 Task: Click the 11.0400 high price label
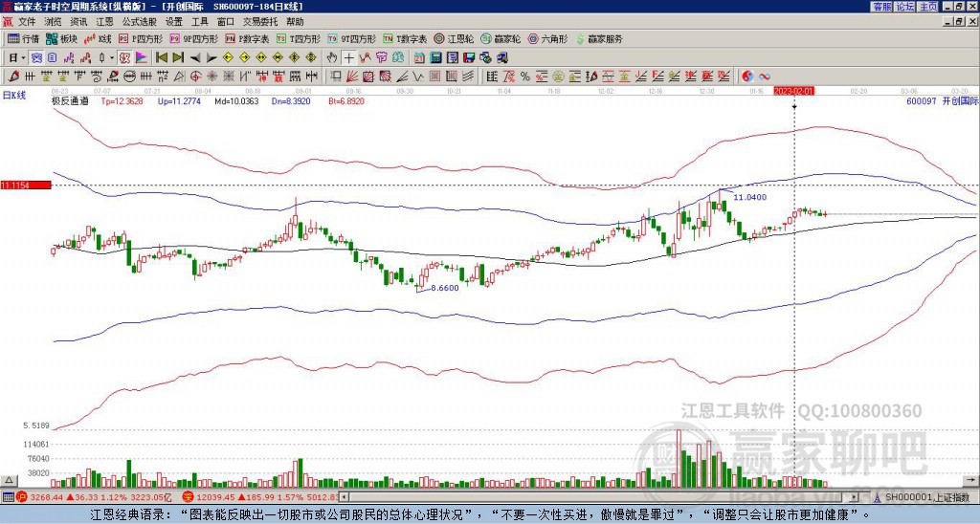750,197
